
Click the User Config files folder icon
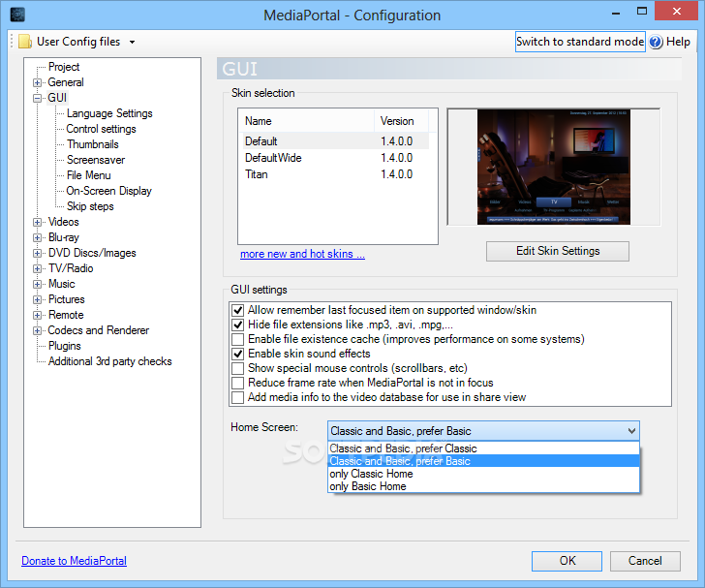[x=25, y=42]
